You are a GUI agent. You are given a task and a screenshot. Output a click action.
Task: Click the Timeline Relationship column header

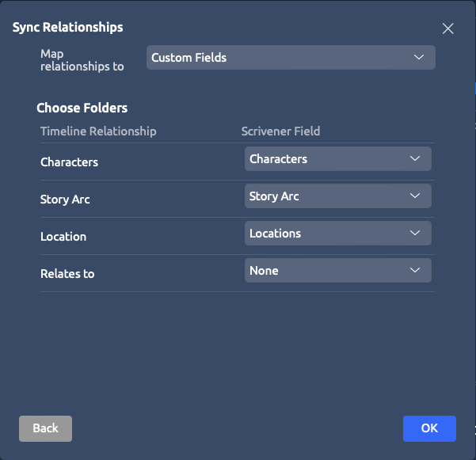coord(98,131)
